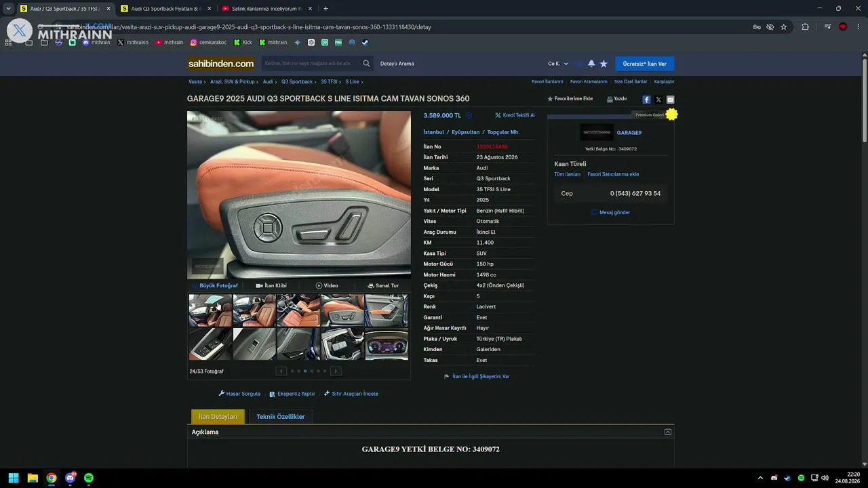Switch to the Satılık ilanlarınızı inceliyorum YouTube tab
The image size is (868, 488).
pyautogui.click(x=267, y=9)
